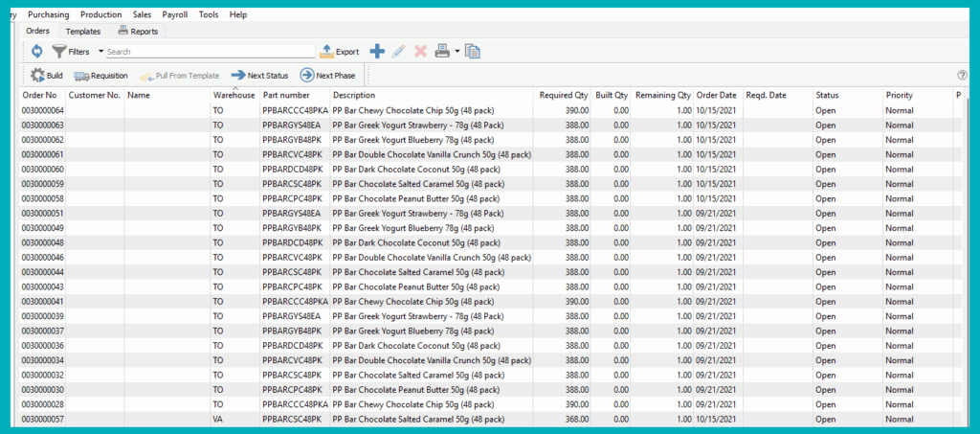Sort by Remaining Qty column header
980x434 pixels.
[662, 96]
